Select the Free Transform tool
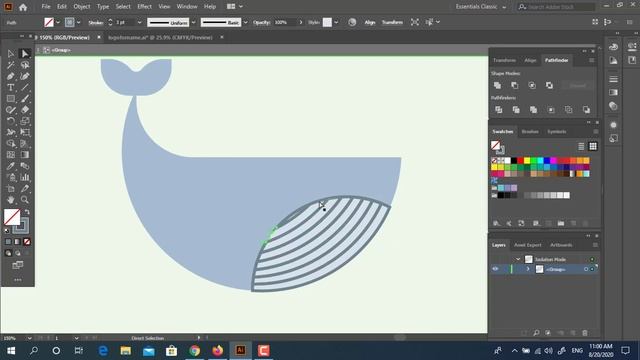 [25, 132]
